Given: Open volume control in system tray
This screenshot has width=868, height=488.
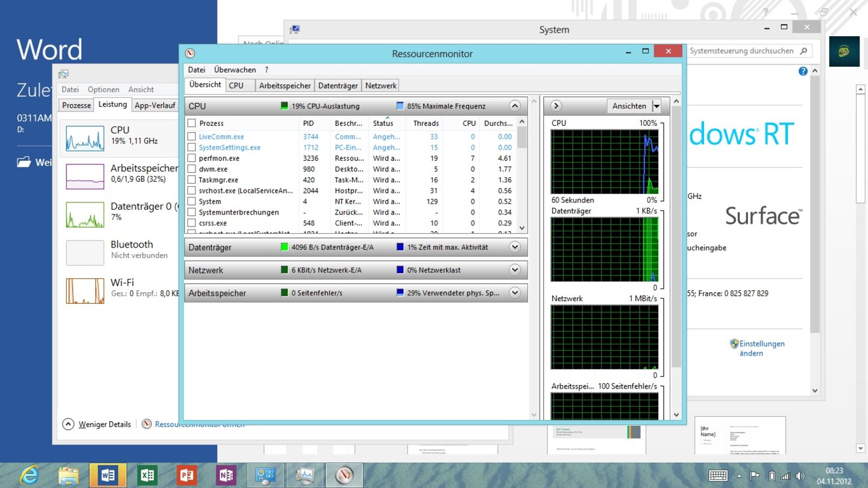Looking at the screenshot, I should tap(800, 475).
